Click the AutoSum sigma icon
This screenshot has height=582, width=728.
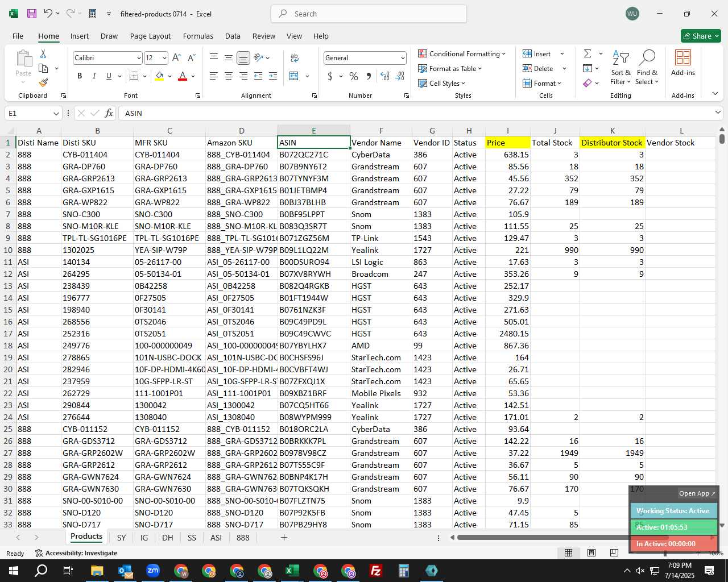[588, 53]
